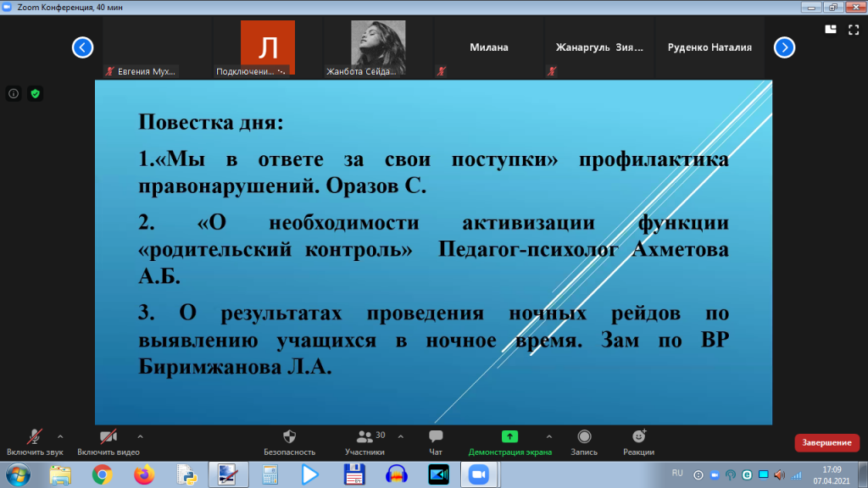This screenshot has height=488, width=868.
Task: Open network signal icon in tray
Action: coord(796,475)
